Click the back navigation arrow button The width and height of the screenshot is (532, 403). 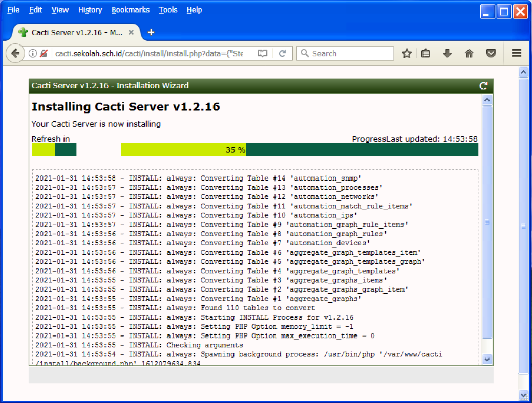click(x=15, y=53)
